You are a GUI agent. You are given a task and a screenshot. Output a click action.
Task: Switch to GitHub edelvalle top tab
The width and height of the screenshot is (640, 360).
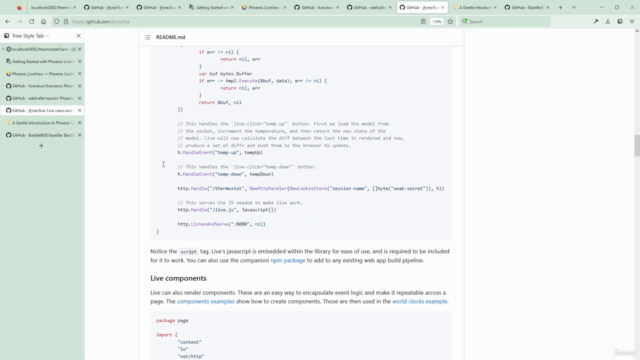pos(369,7)
